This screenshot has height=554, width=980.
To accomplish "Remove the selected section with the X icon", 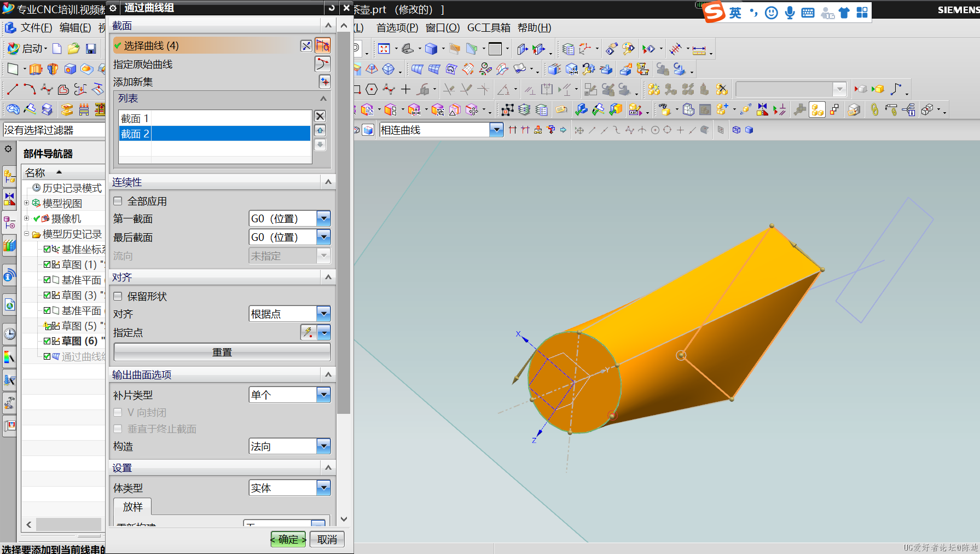I will [320, 116].
